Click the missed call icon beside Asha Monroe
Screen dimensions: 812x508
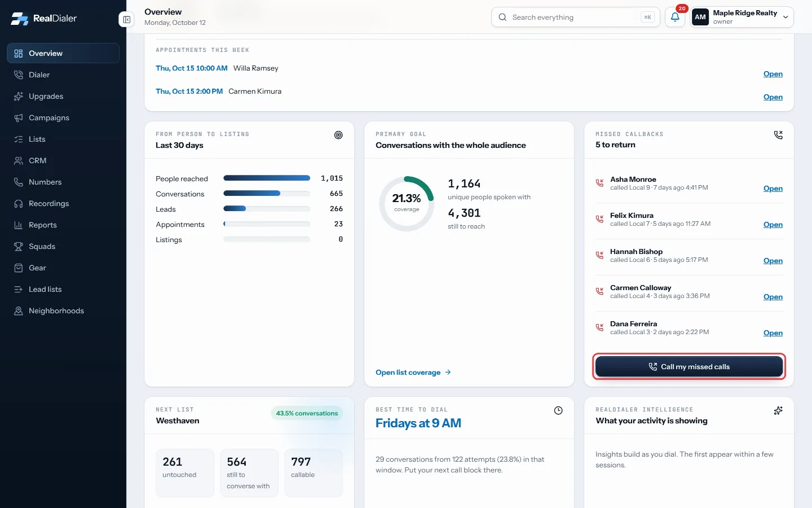click(599, 183)
